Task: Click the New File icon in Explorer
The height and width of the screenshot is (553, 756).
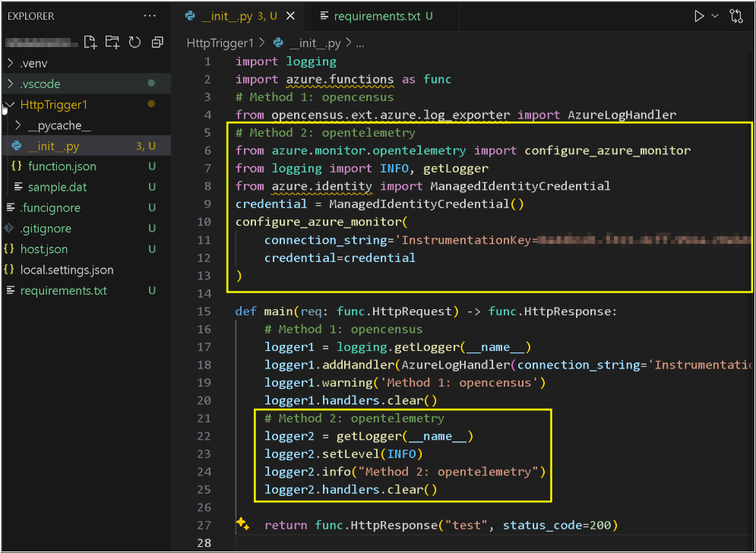Action: (90, 42)
